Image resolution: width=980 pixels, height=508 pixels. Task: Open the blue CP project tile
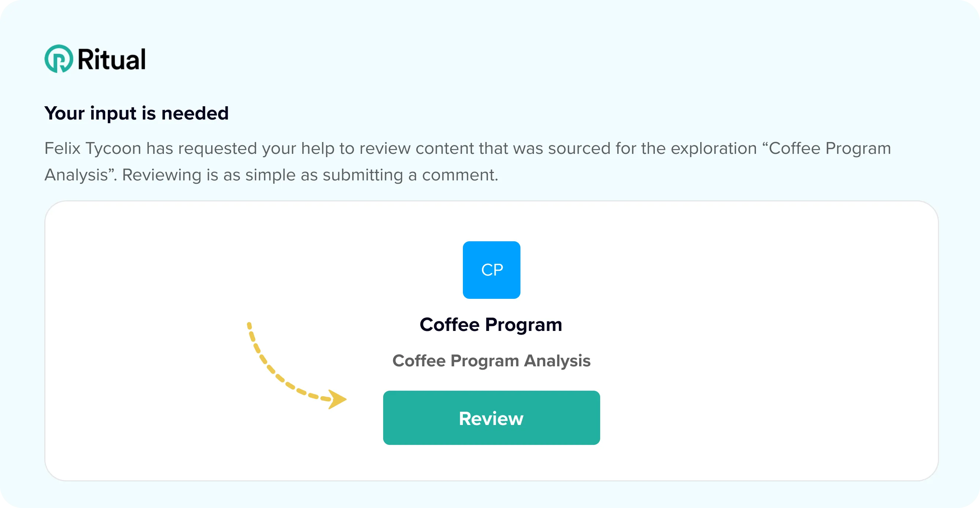(491, 270)
